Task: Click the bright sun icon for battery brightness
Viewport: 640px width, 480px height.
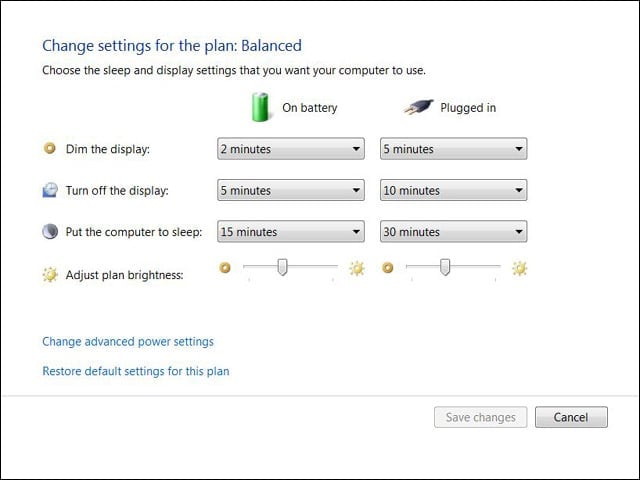Action: pyautogui.click(x=357, y=268)
